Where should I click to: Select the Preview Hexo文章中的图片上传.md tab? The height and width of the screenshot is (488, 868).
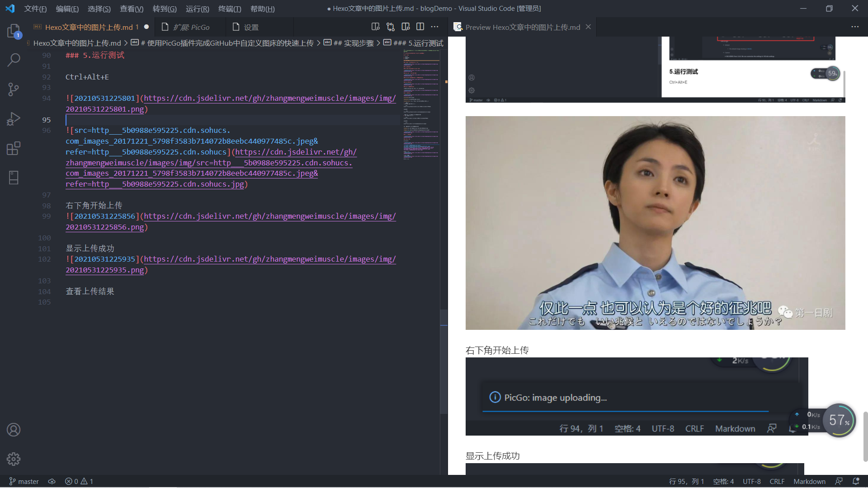click(x=523, y=27)
